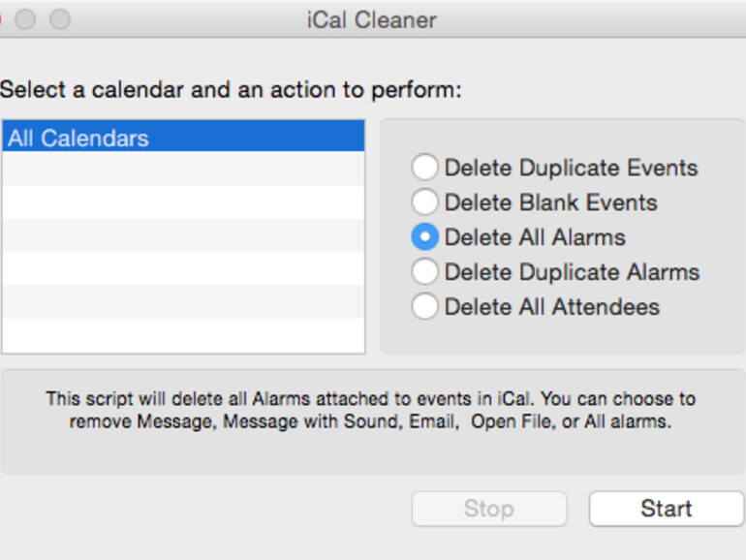
Task: Click the window zoom button in title bar
Action: coord(60,19)
